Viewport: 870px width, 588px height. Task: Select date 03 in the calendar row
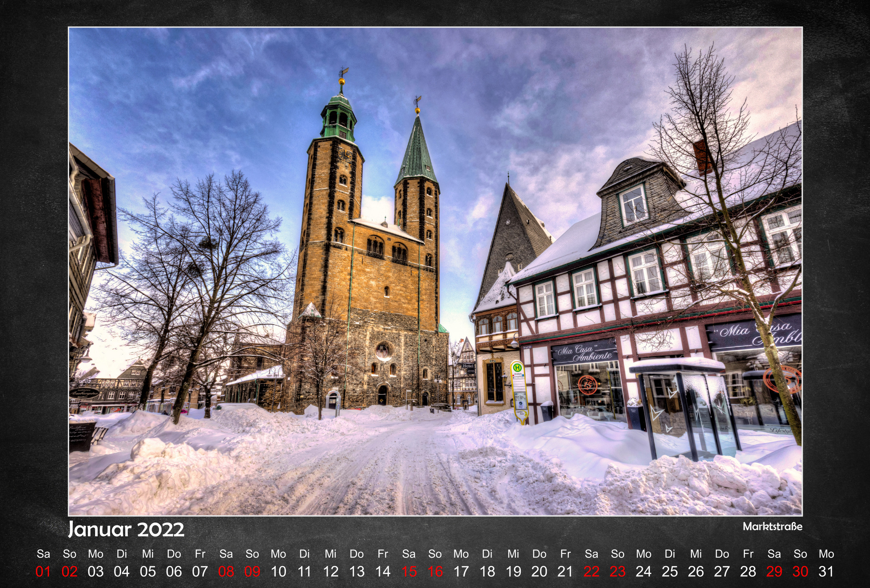point(96,572)
